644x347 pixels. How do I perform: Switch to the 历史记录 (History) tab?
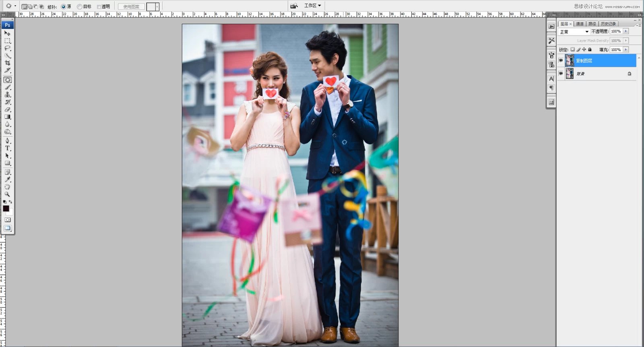(x=608, y=24)
